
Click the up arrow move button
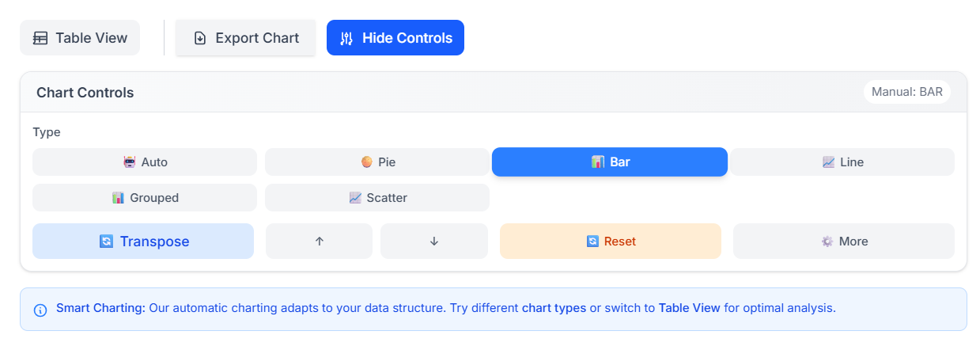coord(319,242)
